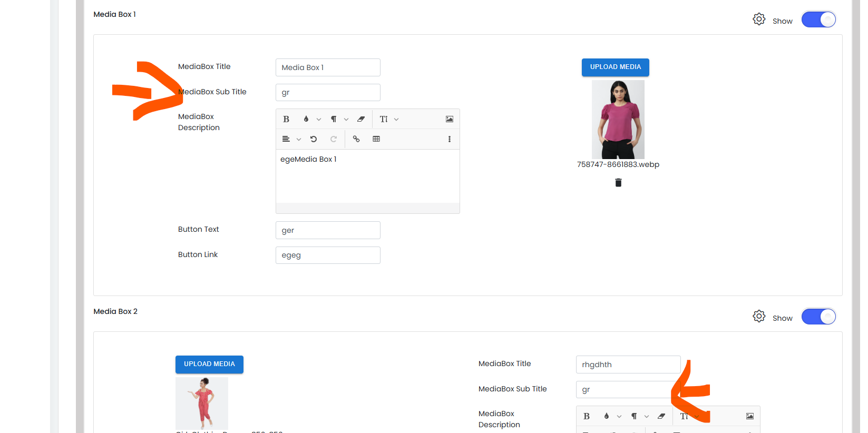Click the Media Box 1 section heading
Image resolution: width=868 pixels, height=433 pixels.
click(114, 14)
